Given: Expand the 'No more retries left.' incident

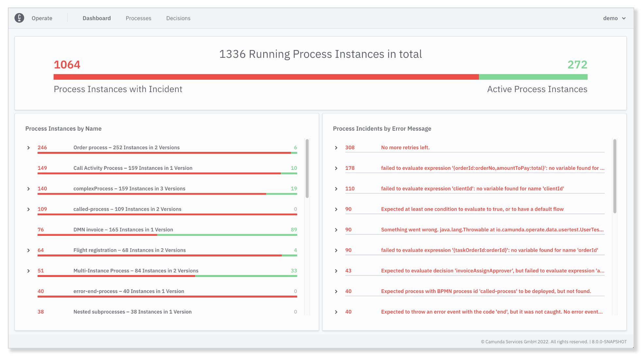Looking at the screenshot, I should click(x=336, y=148).
